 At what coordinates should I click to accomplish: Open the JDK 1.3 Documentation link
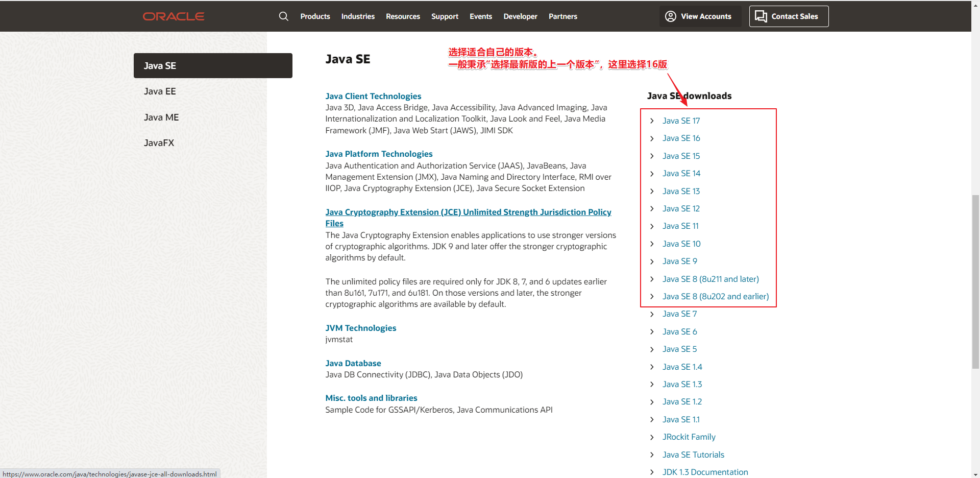(705, 472)
